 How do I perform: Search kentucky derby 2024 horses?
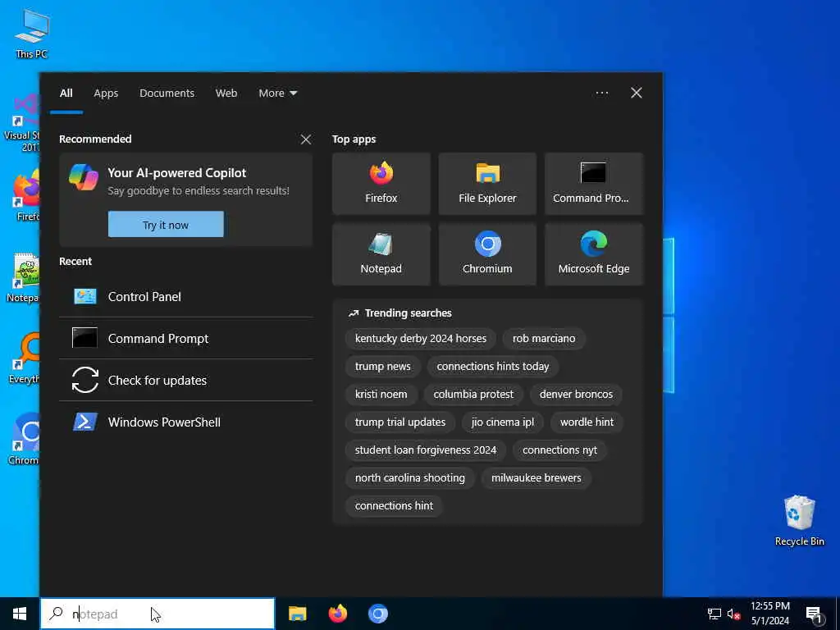click(x=421, y=339)
